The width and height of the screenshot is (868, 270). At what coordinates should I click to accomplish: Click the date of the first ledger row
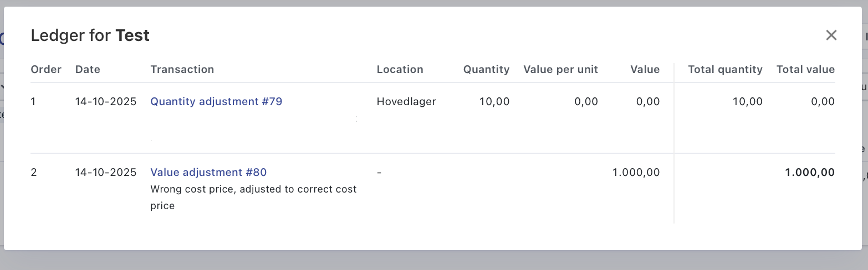(x=106, y=102)
